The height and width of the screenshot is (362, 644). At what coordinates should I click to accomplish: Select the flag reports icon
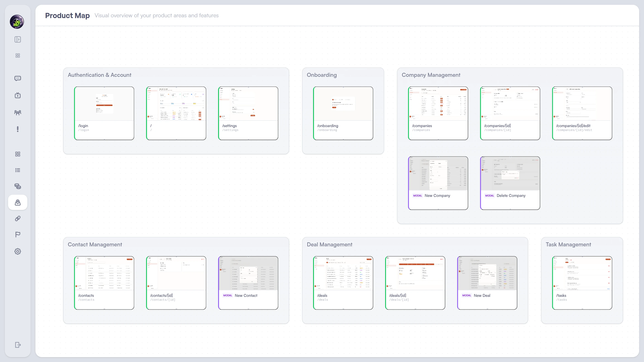[18, 234]
